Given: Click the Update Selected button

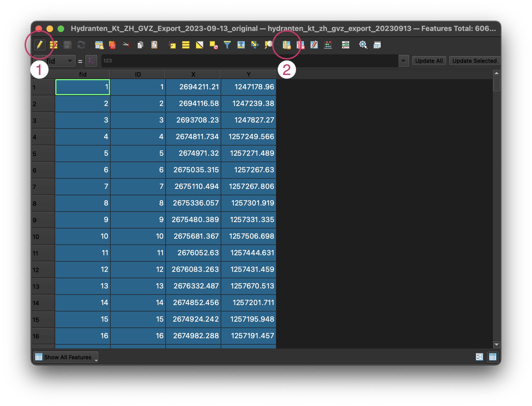Looking at the screenshot, I should pyautogui.click(x=474, y=61).
